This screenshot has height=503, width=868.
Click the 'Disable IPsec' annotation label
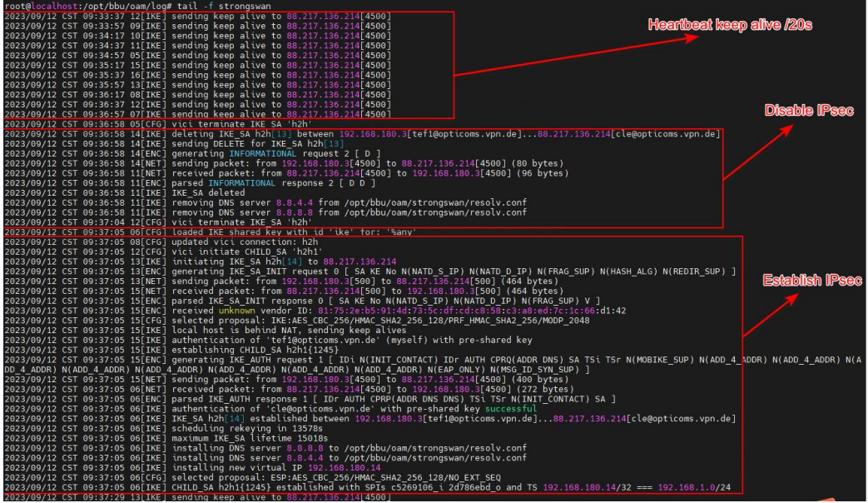(x=809, y=111)
